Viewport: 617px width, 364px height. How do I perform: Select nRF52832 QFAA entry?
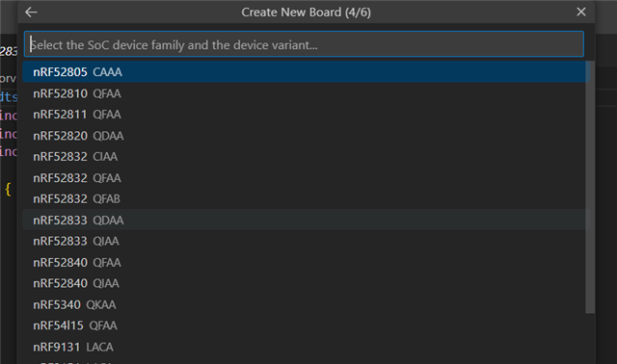tap(306, 178)
